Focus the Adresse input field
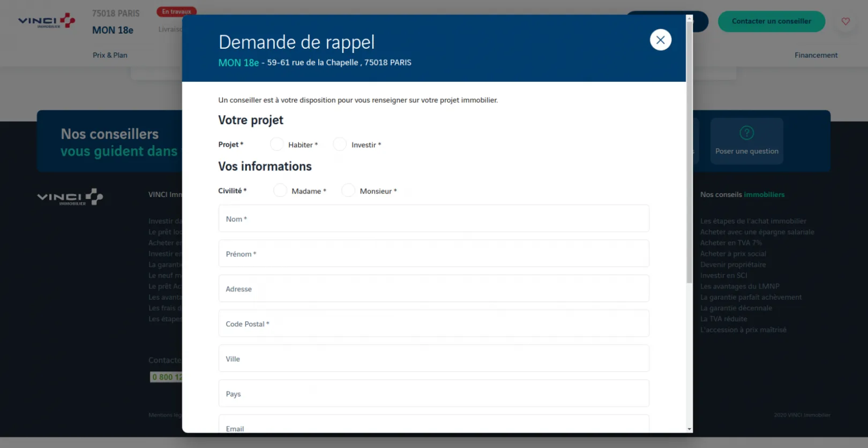The image size is (868, 448). coord(433,288)
